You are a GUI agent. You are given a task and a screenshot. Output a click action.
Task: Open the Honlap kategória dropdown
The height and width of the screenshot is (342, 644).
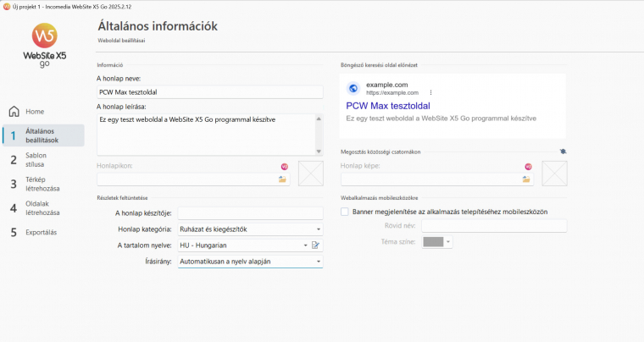pyautogui.click(x=250, y=229)
